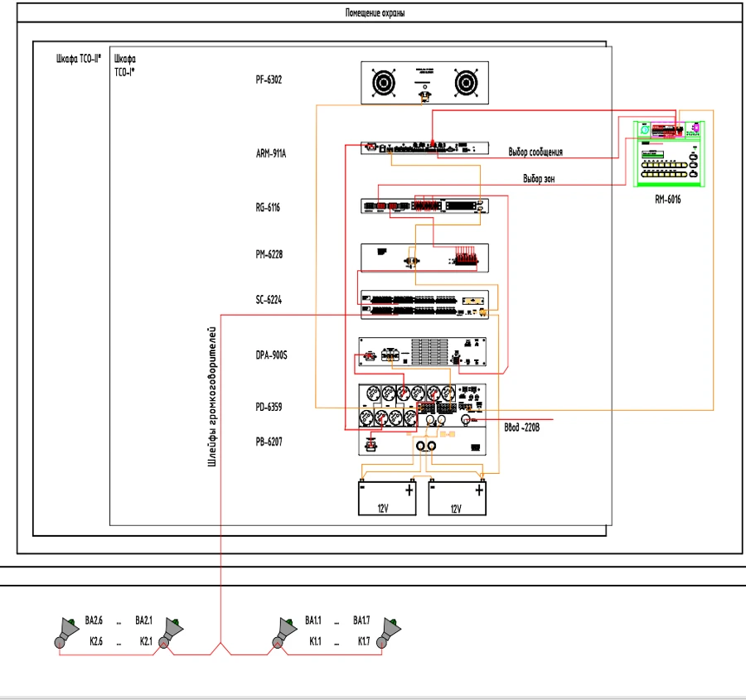Screen dimensions: 746x700
Task: Click the 'PD-6359' label text
Action: (x=269, y=407)
